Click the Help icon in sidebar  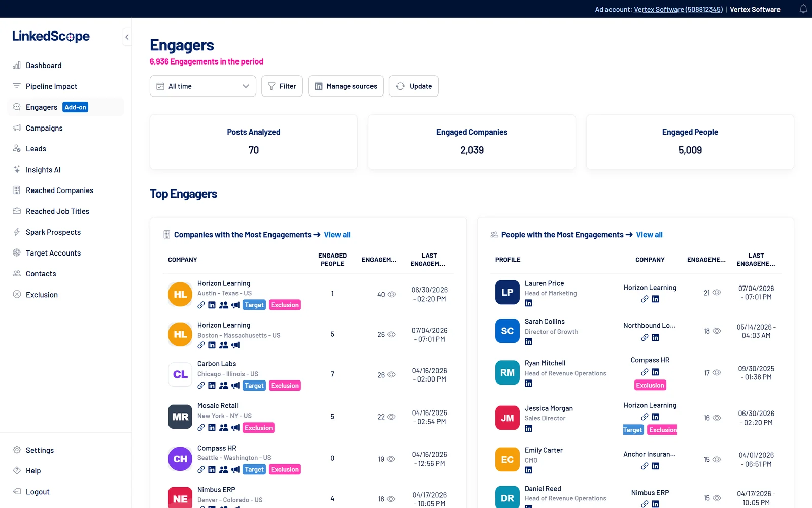[17, 471]
